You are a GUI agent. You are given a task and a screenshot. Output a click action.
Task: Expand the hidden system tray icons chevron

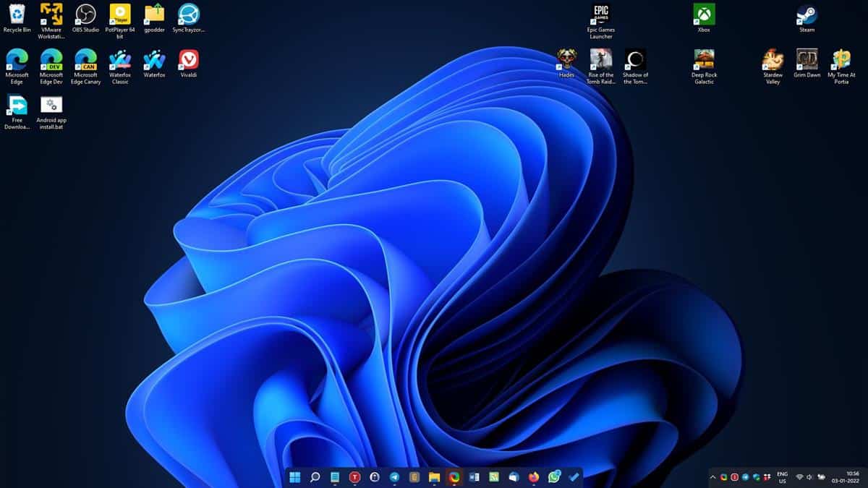click(x=713, y=477)
